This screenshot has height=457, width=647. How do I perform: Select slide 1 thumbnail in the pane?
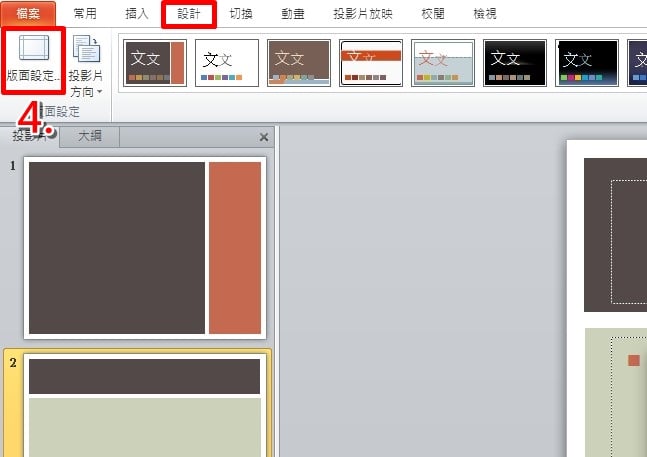click(145, 248)
